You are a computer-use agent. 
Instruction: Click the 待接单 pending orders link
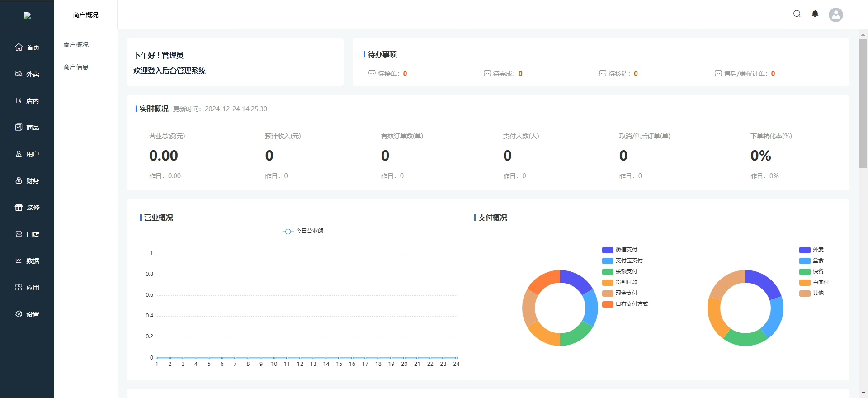point(388,74)
